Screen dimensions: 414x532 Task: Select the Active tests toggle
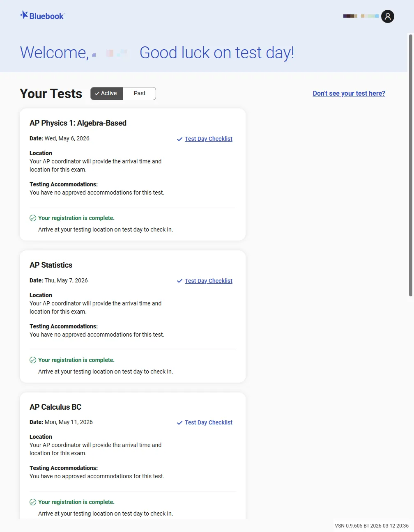click(x=107, y=94)
